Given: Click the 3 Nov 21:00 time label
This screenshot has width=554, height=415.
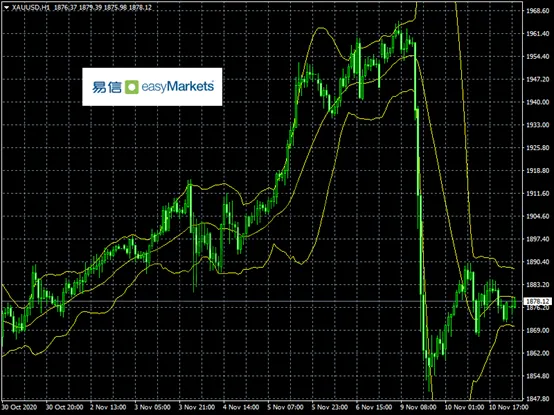Looking at the screenshot, I should (x=198, y=408).
